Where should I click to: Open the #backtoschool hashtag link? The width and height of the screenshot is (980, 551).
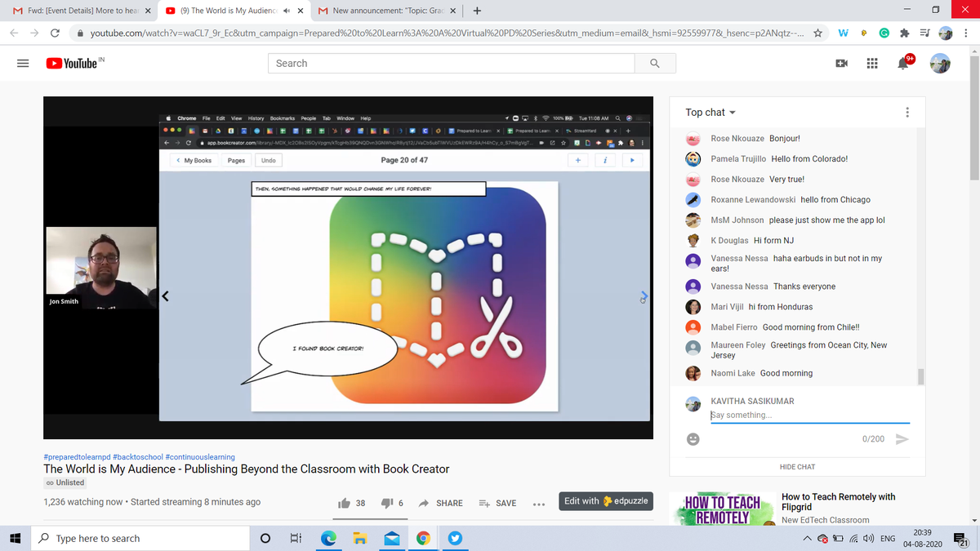tap(138, 457)
